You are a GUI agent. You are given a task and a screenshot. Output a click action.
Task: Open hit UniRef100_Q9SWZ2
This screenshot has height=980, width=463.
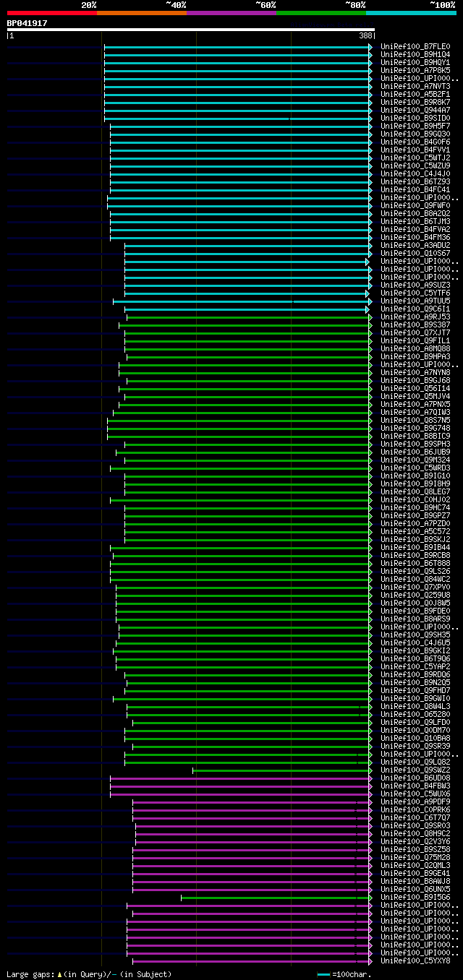(415, 770)
